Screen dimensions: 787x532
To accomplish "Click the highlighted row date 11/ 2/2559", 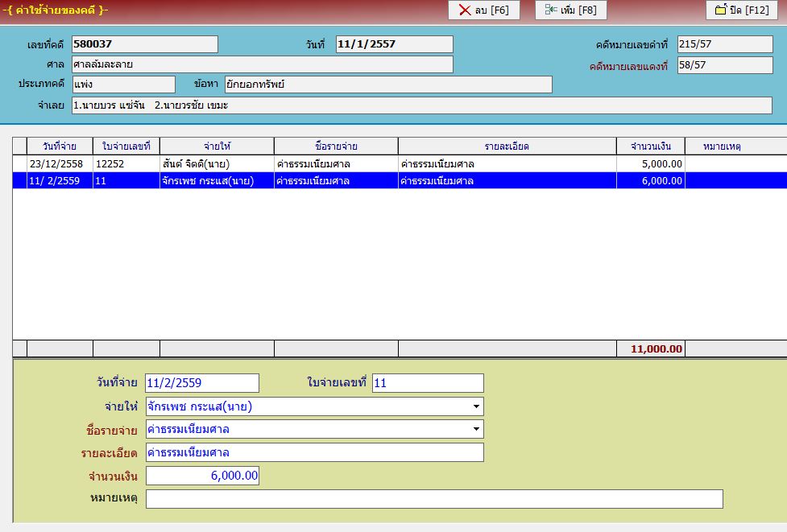I will click(x=54, y=181).
